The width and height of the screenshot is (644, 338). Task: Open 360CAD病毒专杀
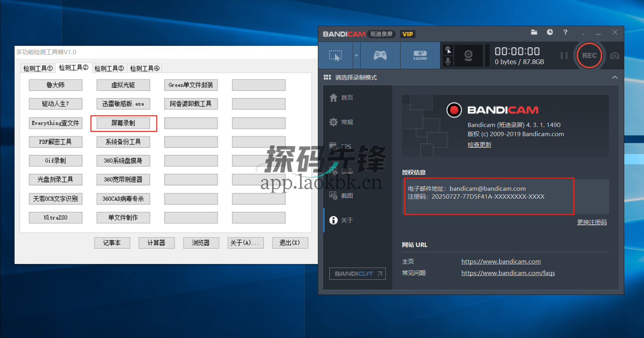pyautogui.click(x=123, y=199)
